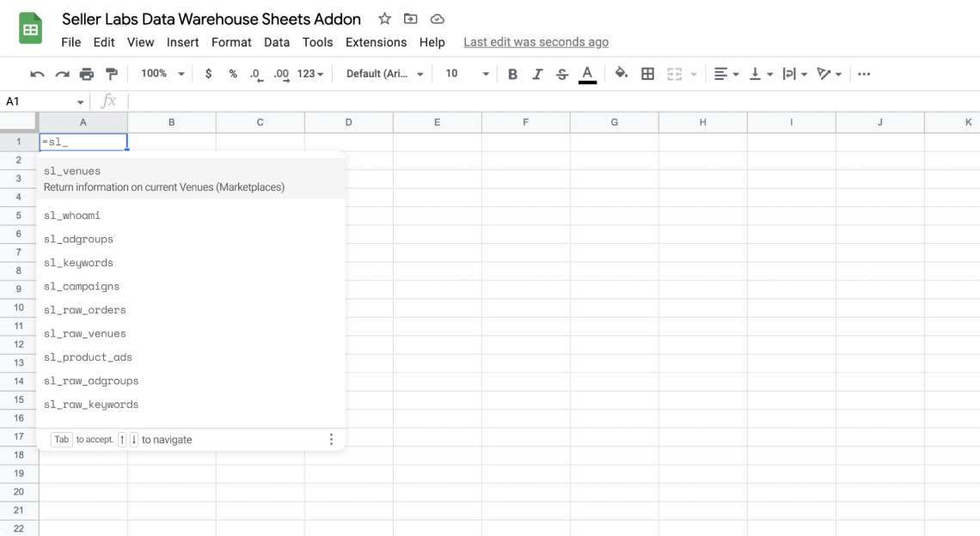Open the vertical align dropdown

point(761,74)
